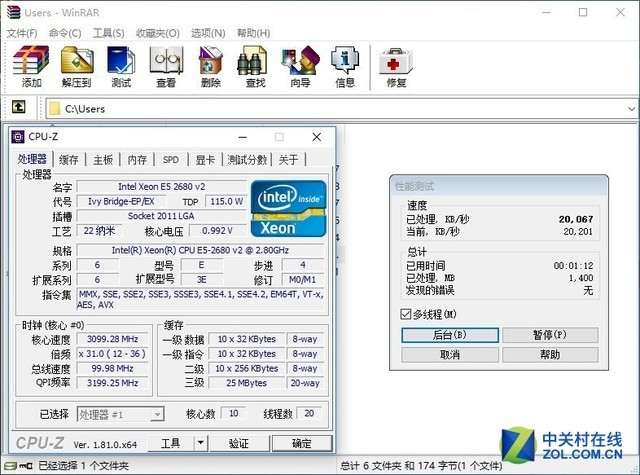Screen dimensions: 640x475
Task: Click the TDP 115.0 W value
Action: [226, 201]
